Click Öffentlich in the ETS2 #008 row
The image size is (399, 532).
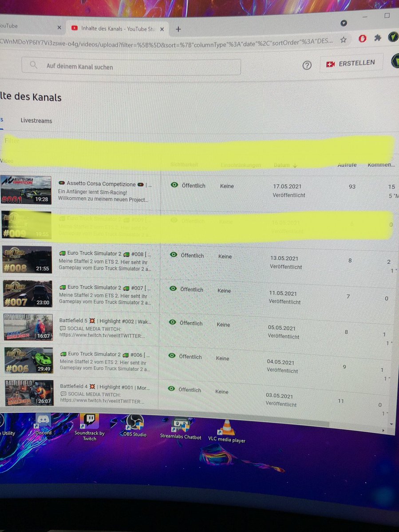(x=193, y=256)
